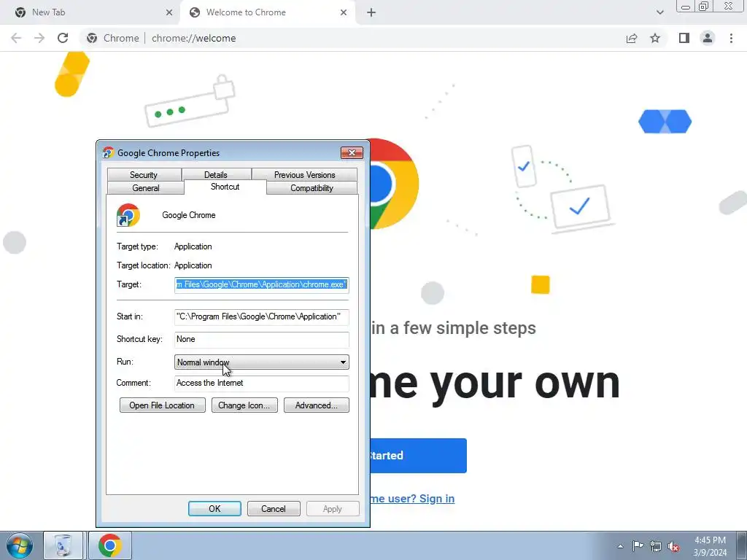
Task: Click the Recycle Bin taskbar icon
Action: point(63,545)
